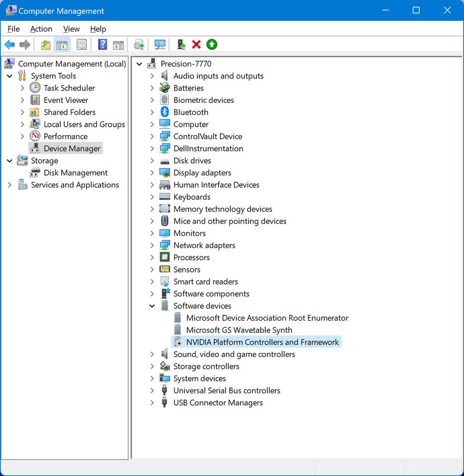Select the Monitors category
This screenshot has width=464, height=476.
(x=189, y=233)
